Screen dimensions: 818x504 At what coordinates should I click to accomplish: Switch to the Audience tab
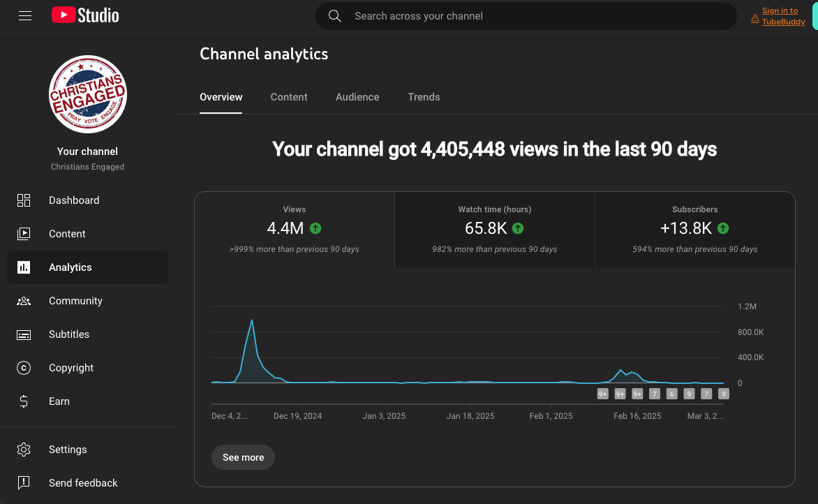[x=357, y=97]
